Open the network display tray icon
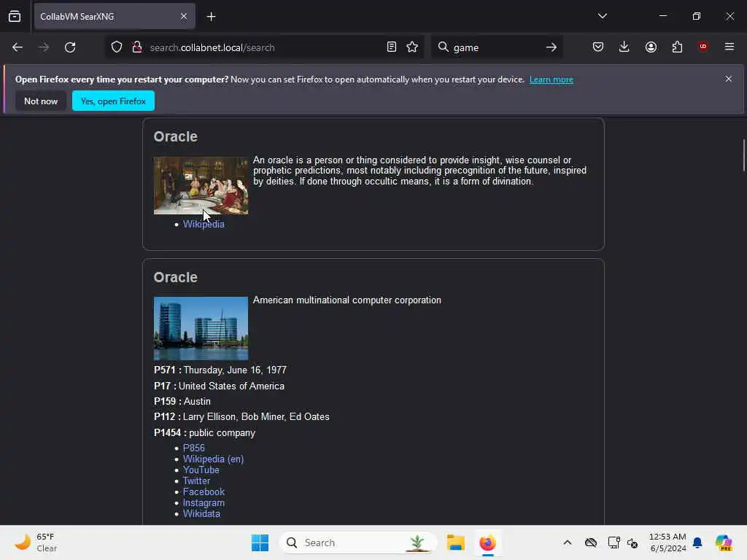 [614, 542]
